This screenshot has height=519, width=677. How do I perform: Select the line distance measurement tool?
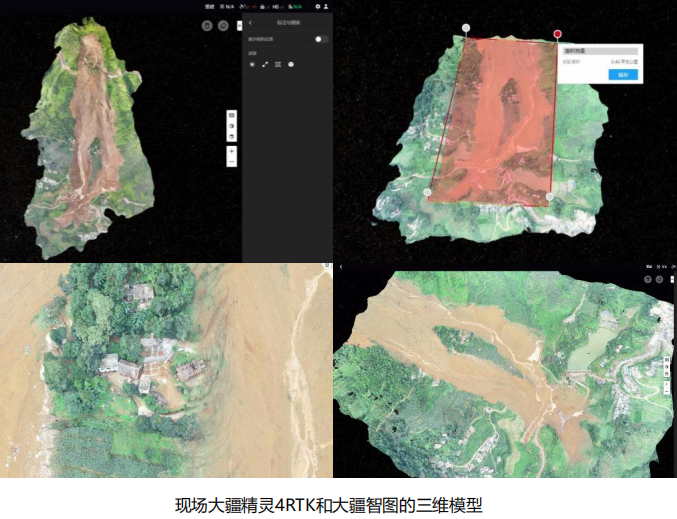(265, 64)
